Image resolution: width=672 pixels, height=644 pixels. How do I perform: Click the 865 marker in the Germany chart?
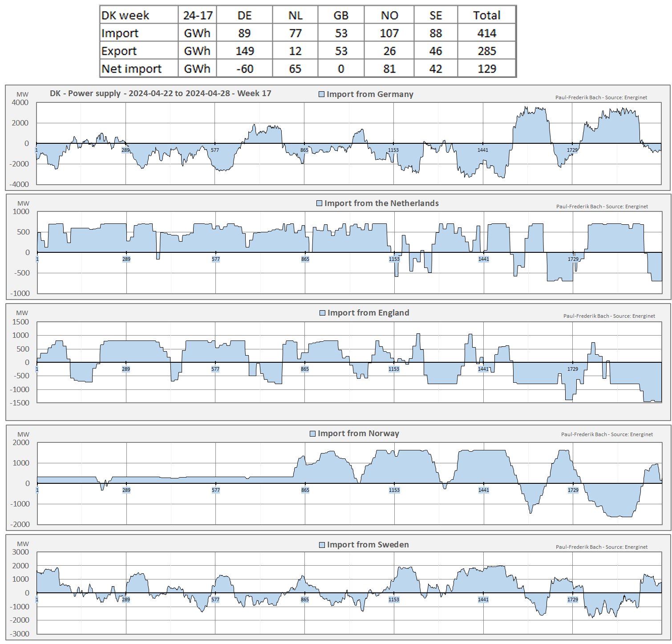pos(304,150)
